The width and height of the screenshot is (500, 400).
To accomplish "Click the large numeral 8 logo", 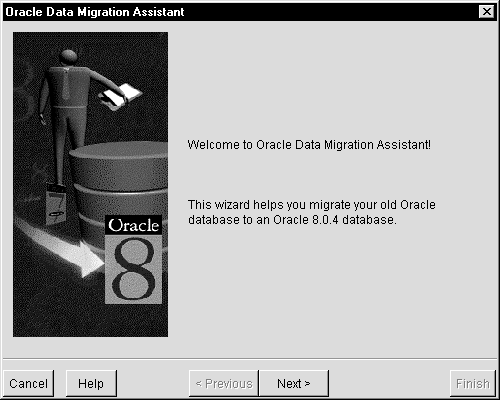I will [x=133, y=269].
